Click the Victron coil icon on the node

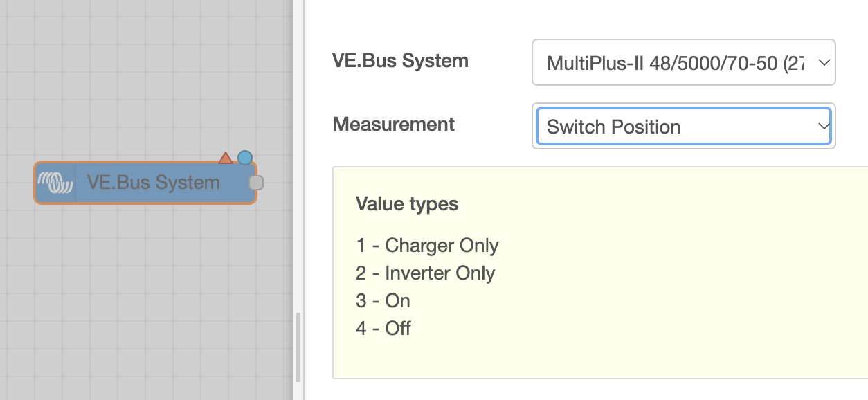(55, 183)
